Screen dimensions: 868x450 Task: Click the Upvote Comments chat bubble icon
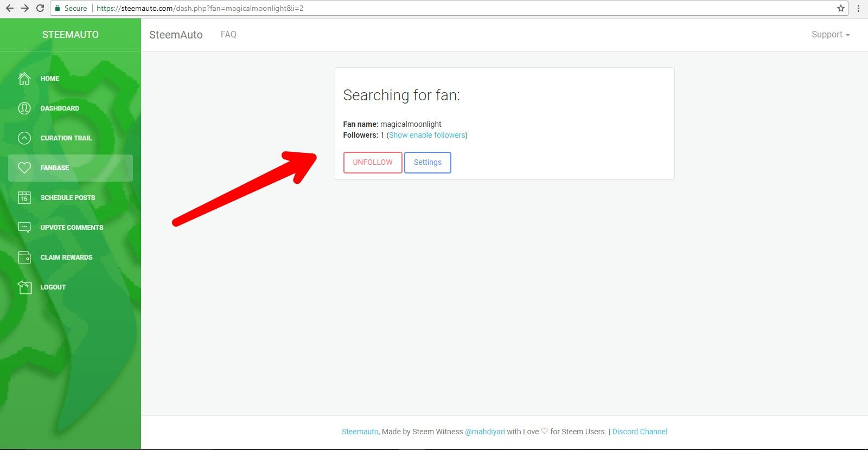pos(24,228)
